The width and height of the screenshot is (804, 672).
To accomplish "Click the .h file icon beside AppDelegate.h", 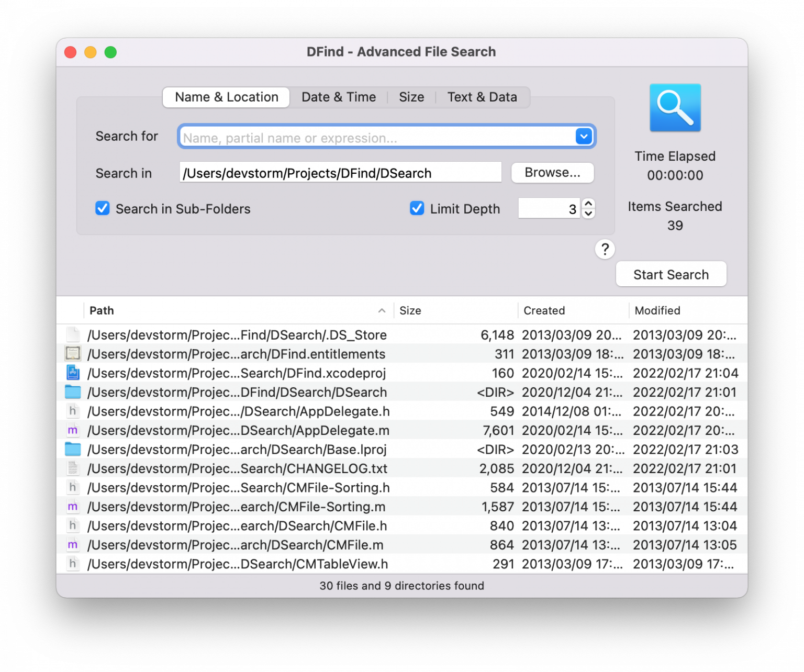I will [73, 411].
